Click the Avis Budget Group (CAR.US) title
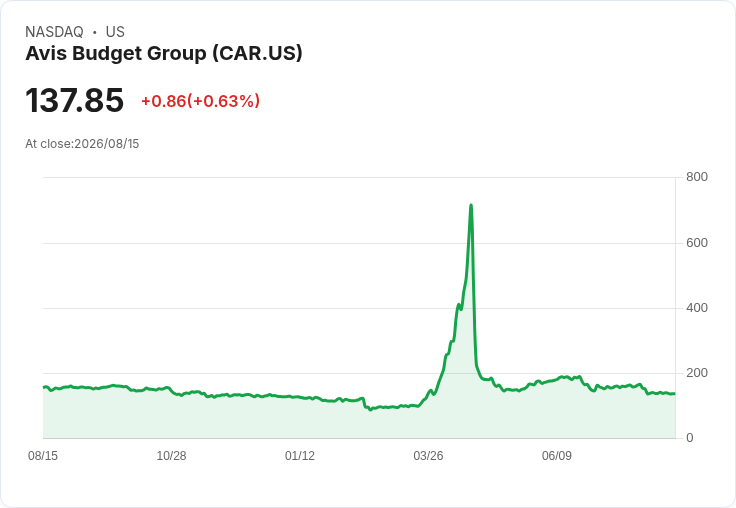 click(x=164, y=54)
